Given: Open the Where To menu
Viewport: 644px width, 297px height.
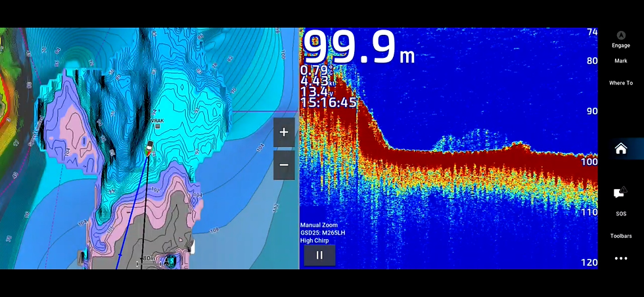Looking at the screenshot, I should [x=620, y=83].
